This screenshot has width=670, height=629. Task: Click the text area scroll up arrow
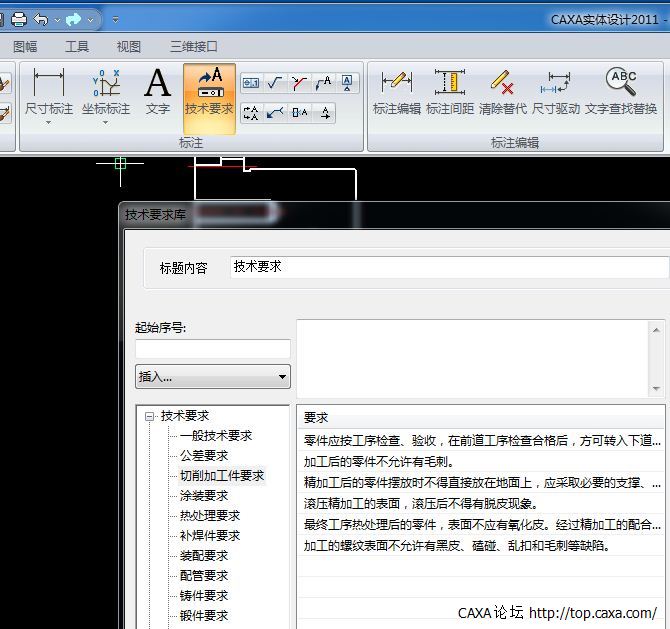coord(656,330)
